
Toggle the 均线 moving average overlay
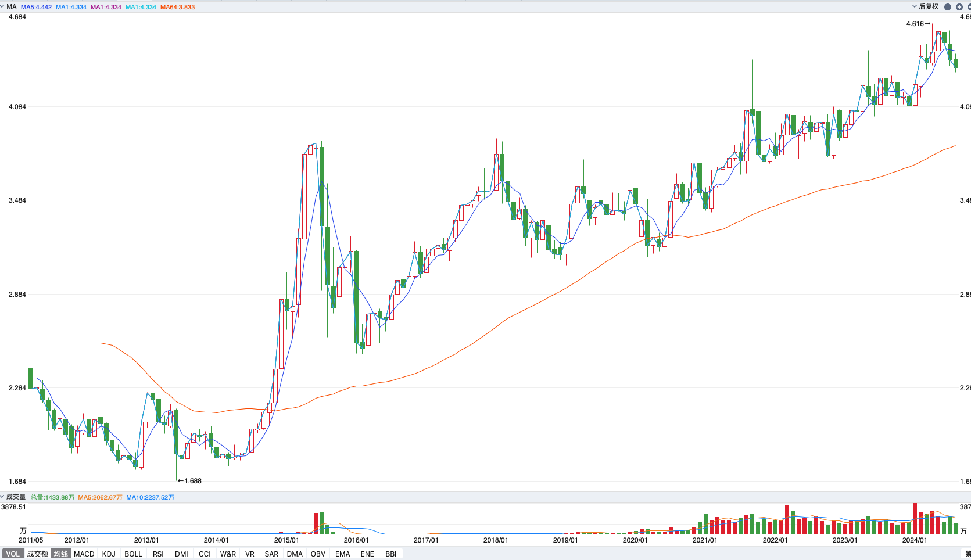click(61, 554)
